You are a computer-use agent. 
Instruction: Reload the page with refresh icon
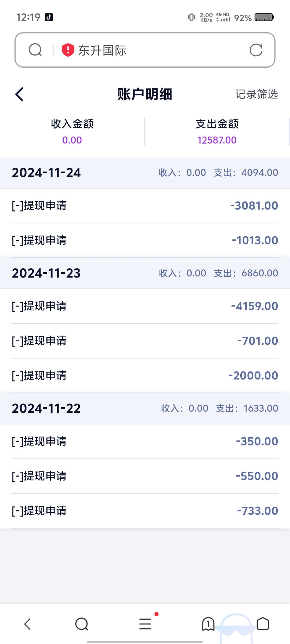256,50
